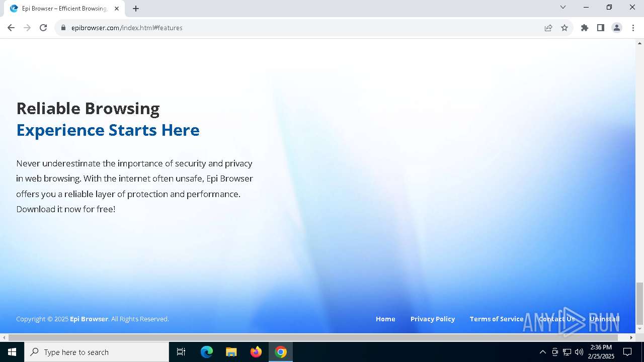The image size is (644, 362).
Task: Click the scroll up arrow of page
Action: click(x=639, y=43)
